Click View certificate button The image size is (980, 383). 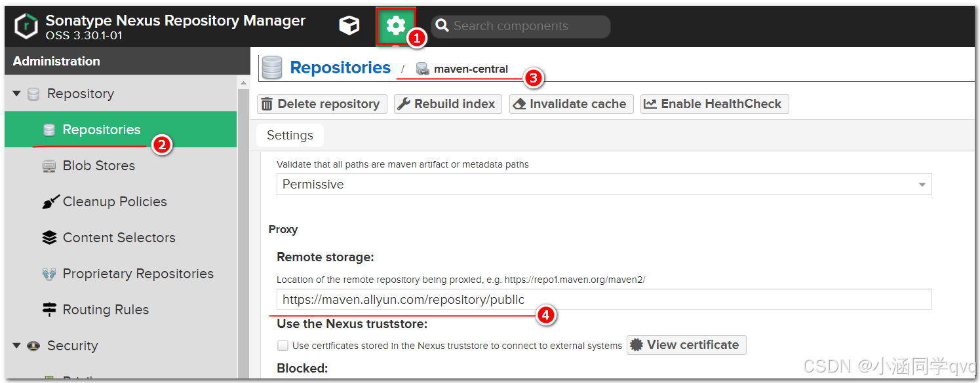tap(686, 345)
